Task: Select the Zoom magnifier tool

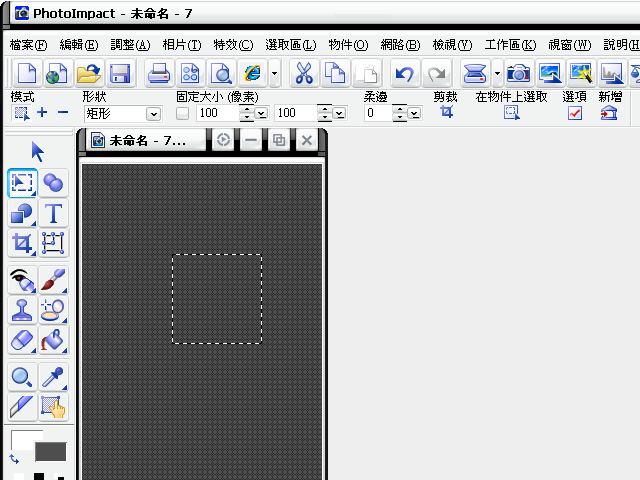Action: tap(22, 377)
